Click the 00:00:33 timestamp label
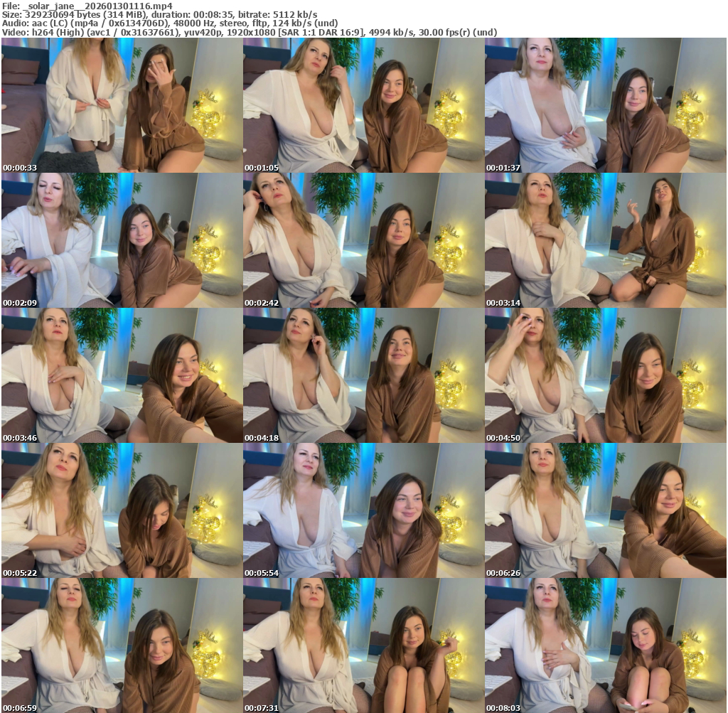The image size is (728, 713). point(20,168)
